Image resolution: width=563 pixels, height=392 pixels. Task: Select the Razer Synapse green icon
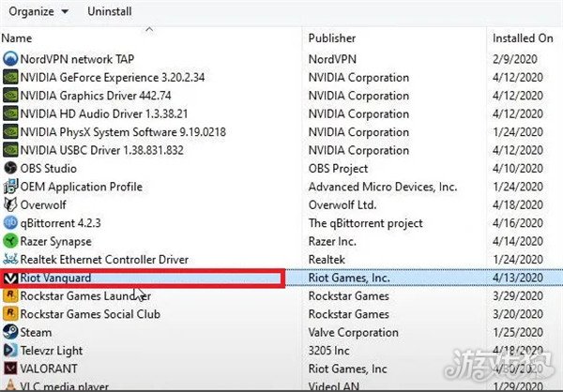tap(10, 241)
